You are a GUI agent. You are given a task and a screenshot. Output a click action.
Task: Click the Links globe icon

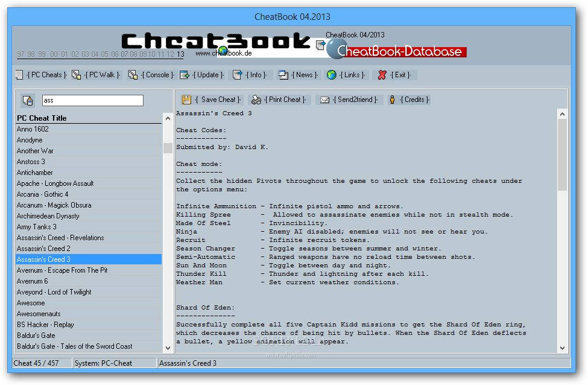(x=332, y=75)
